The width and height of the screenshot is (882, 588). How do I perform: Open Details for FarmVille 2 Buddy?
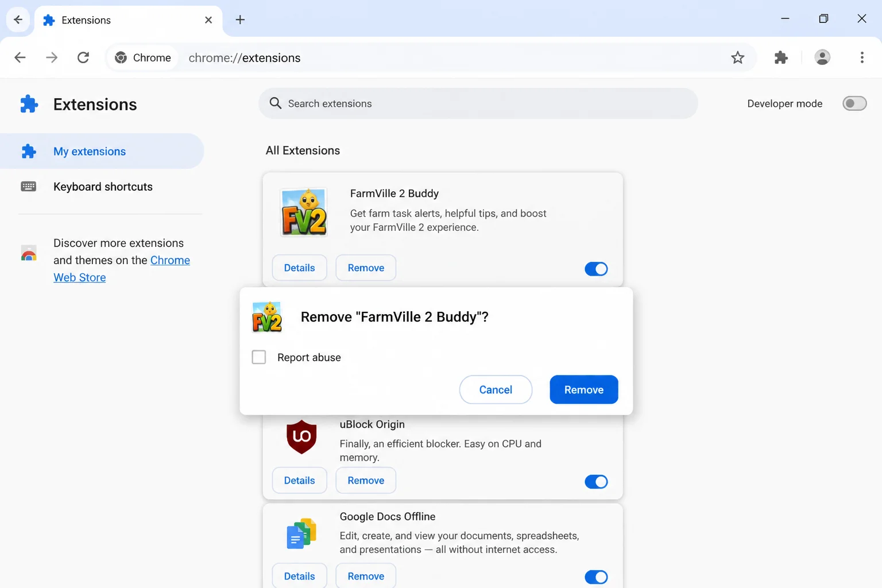click(x=299, y=268)
